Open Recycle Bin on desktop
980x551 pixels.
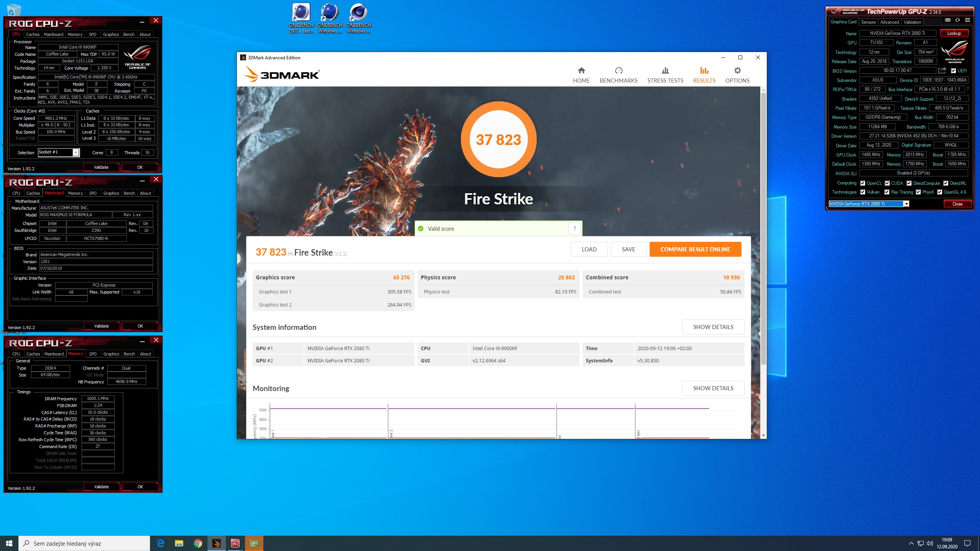[x=13, y=10]
